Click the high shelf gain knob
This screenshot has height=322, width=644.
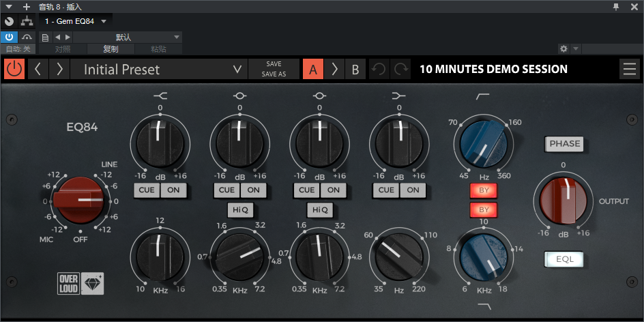click(160, 144)
